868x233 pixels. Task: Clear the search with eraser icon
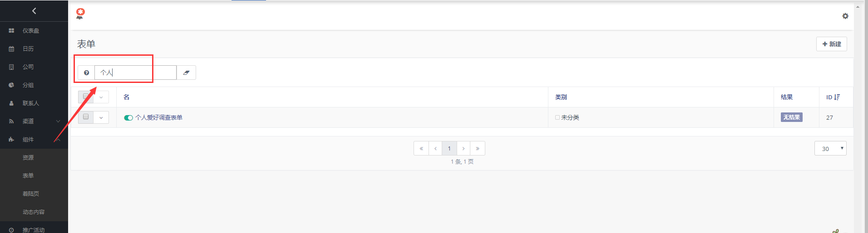pos(186,73)
